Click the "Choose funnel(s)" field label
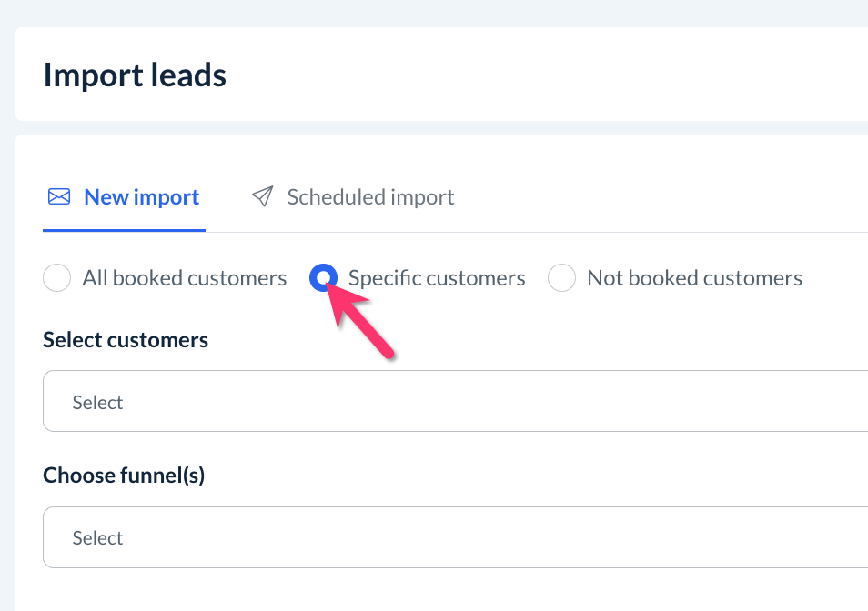 [124, 476]
